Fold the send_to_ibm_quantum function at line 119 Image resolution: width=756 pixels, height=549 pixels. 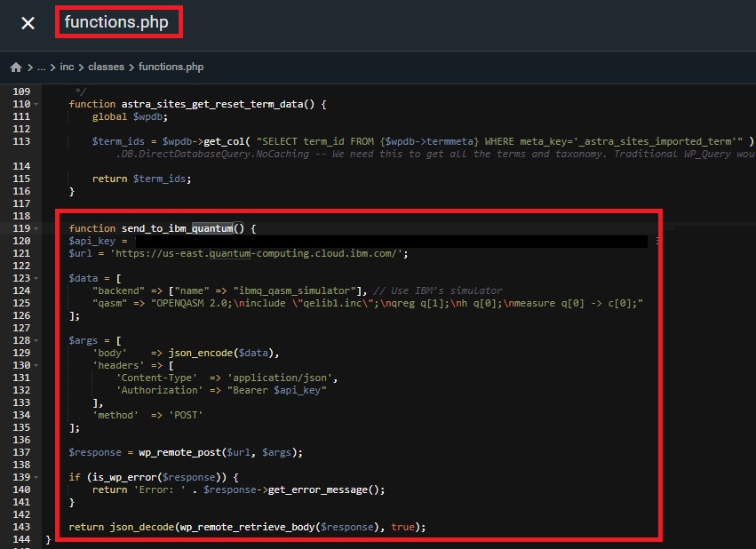pos(36,228)
